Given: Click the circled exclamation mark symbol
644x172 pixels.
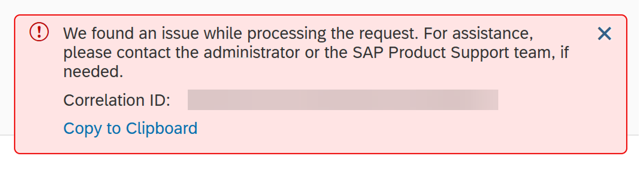Looking at the screenshot, I should coord(39,32).
